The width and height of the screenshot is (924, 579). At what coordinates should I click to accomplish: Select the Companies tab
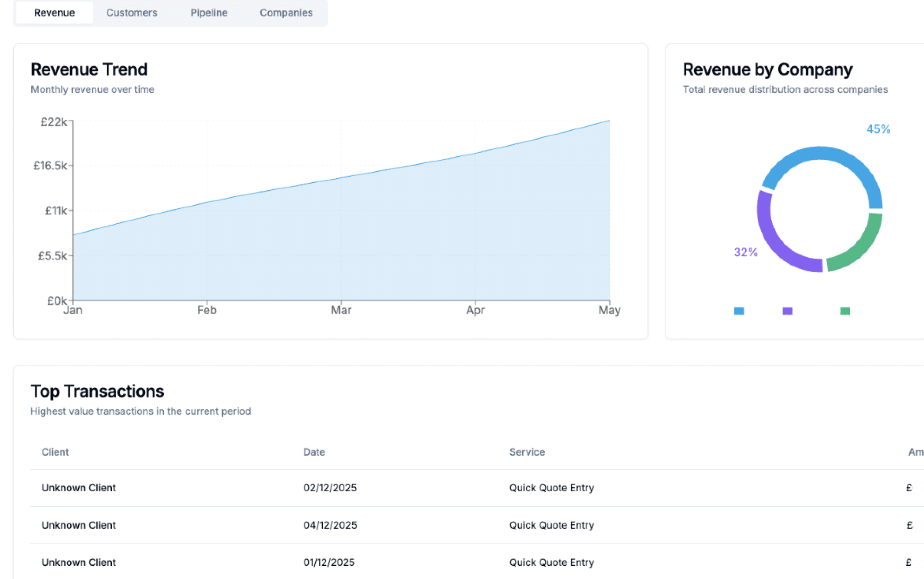point(286,13)
